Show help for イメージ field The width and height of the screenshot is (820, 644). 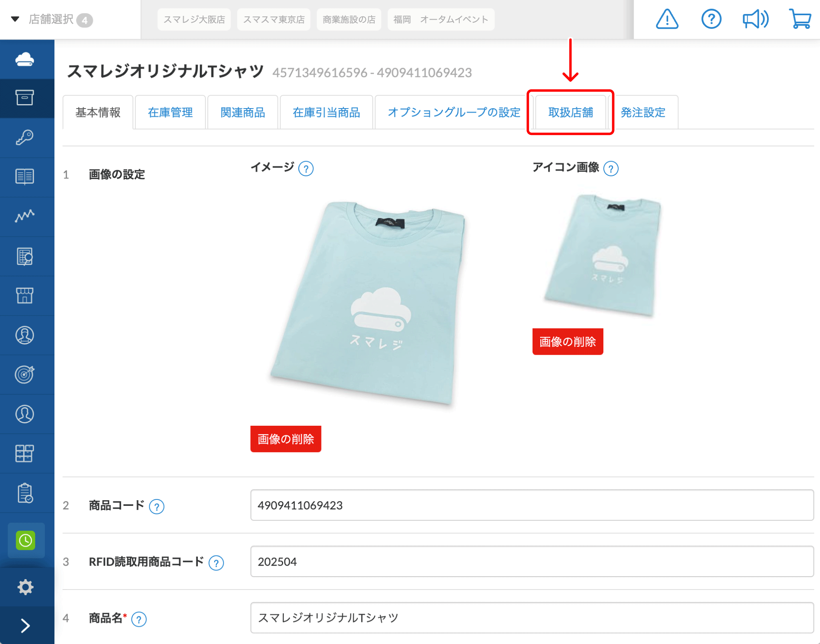click(x=306, y=169)
